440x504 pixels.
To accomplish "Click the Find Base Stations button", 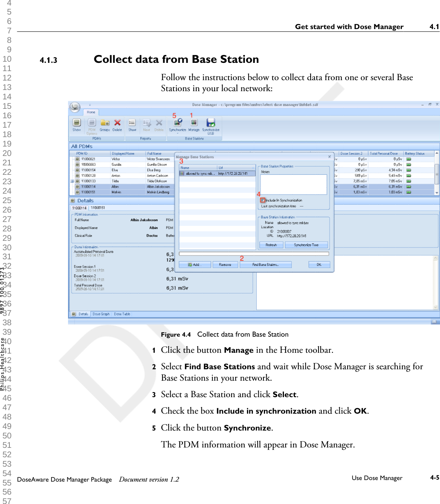I will click(x=265, y=264).
